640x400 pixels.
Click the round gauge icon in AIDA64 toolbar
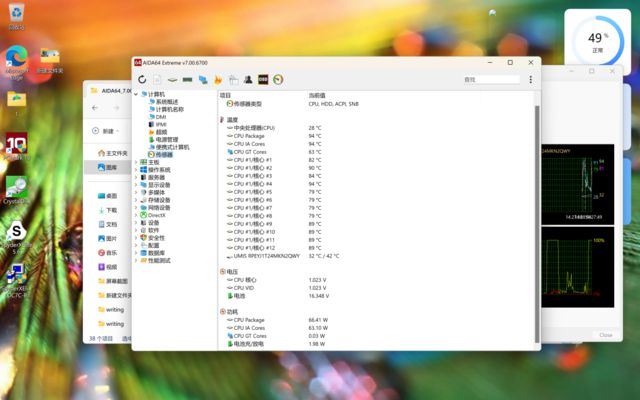(278, 80)
